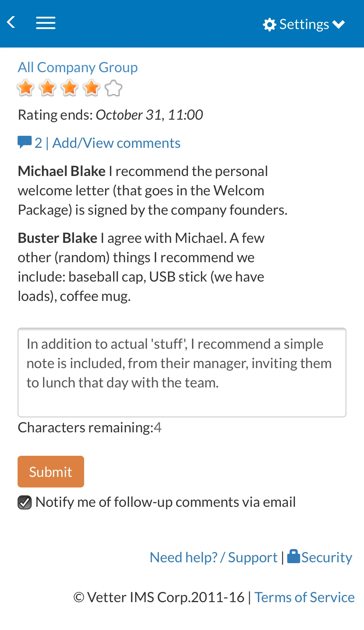This screenshot has height=630, width=364.
Task: Open All Company Group
Action: [78, 67]
